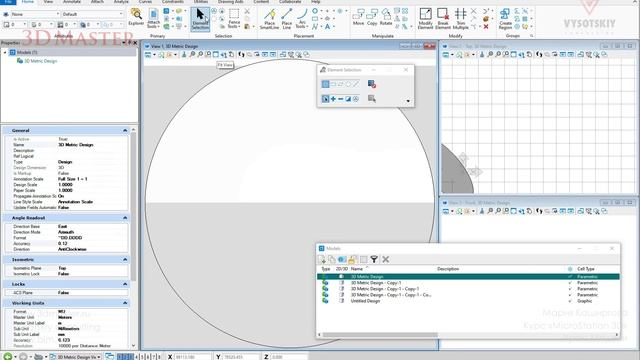
Task: Select Add mode plus in Element Selection
Action: tap(333, 99)
